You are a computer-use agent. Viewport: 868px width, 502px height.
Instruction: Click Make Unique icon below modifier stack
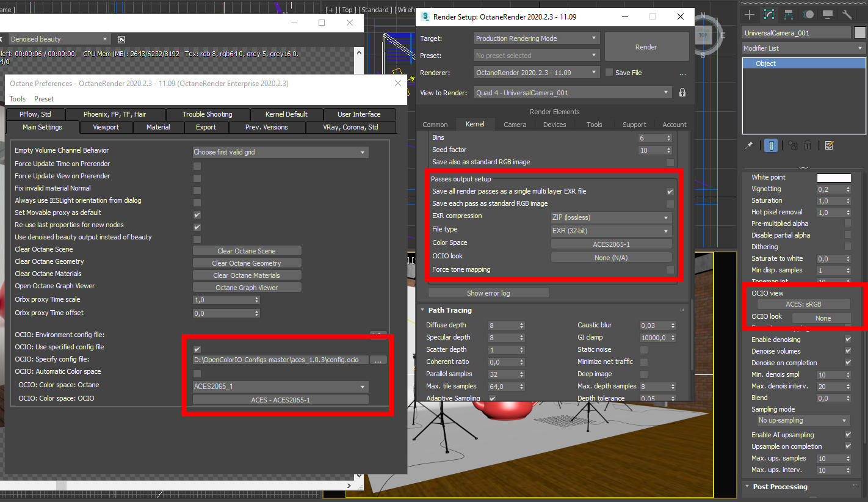793,145
